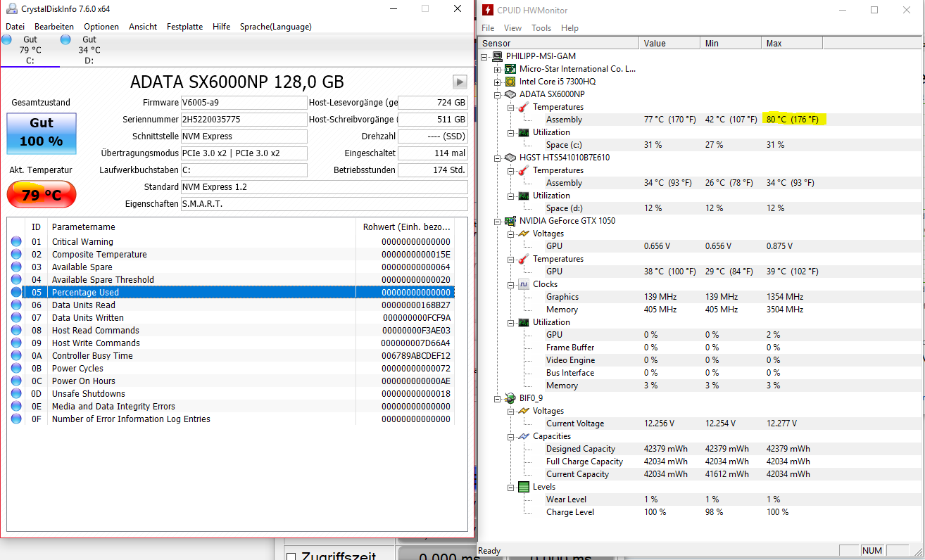
Task: Click the Gut 100 % health status button
Action: [42, 133]
